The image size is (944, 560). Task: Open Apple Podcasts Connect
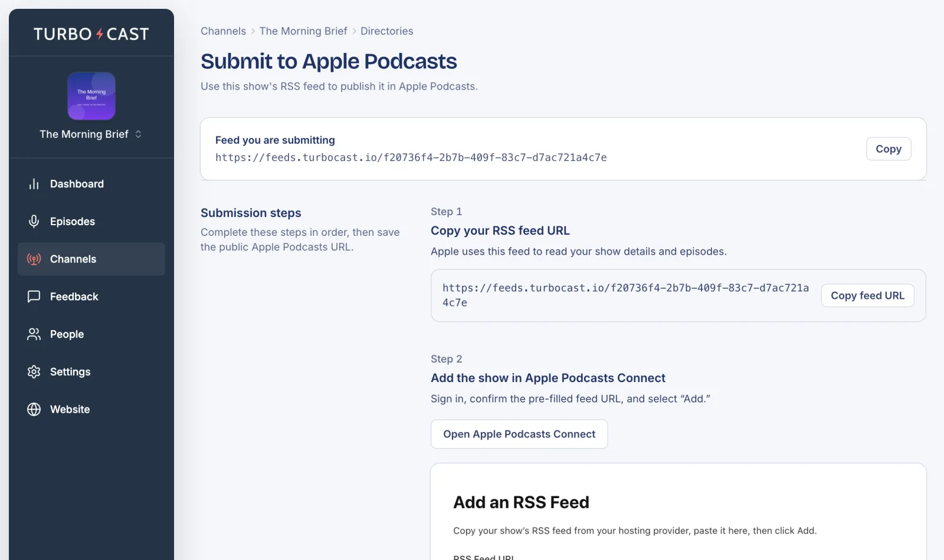coord(519,434)
